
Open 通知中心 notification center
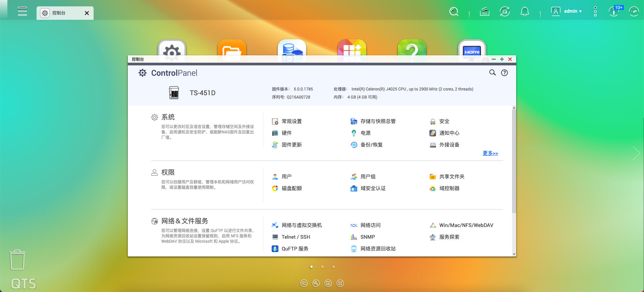[x=444, y=133]
